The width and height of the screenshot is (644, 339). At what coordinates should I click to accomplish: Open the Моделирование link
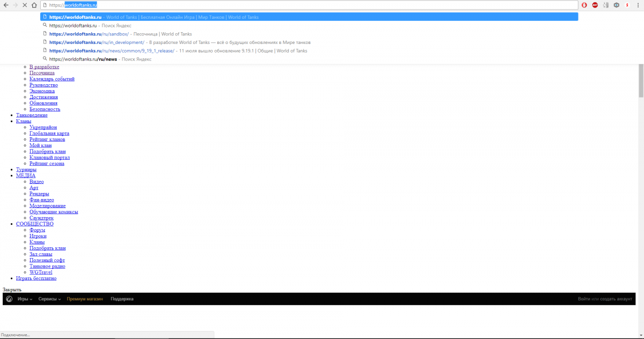tap(48, 206)
